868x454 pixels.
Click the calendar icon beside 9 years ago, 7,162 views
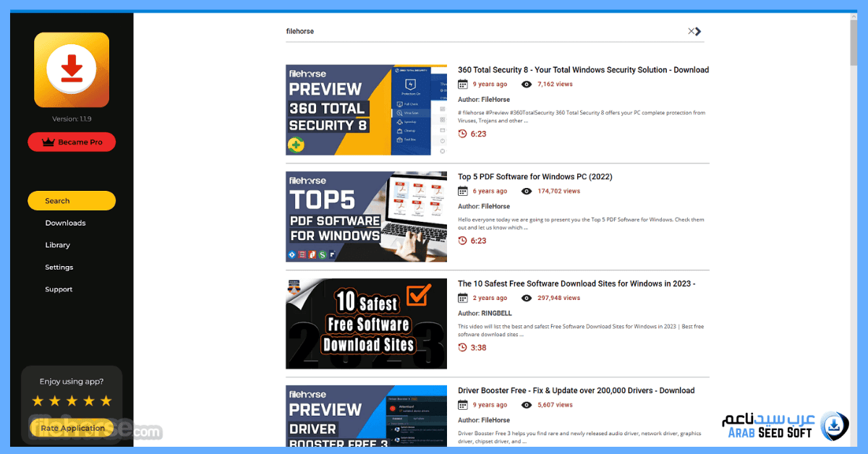(x=463, y=85)
